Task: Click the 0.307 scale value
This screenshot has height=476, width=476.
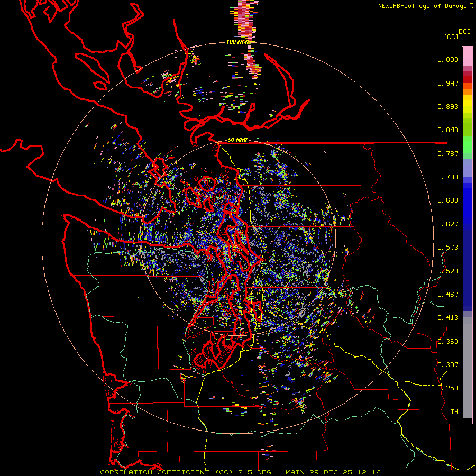Action: (448, 364)
